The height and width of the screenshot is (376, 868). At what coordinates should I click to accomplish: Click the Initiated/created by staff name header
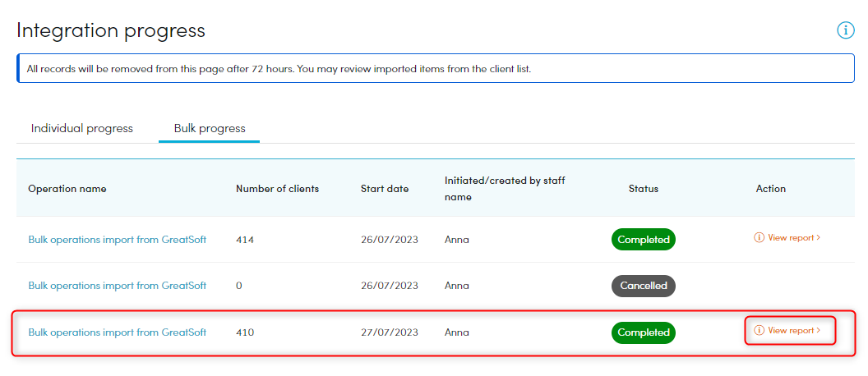505,189
